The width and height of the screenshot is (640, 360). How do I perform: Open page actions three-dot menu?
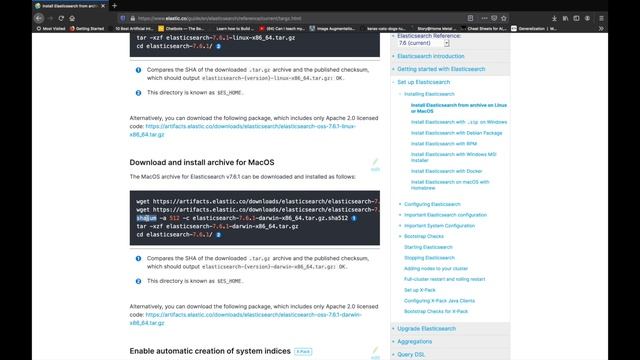(x=484, y=18)
